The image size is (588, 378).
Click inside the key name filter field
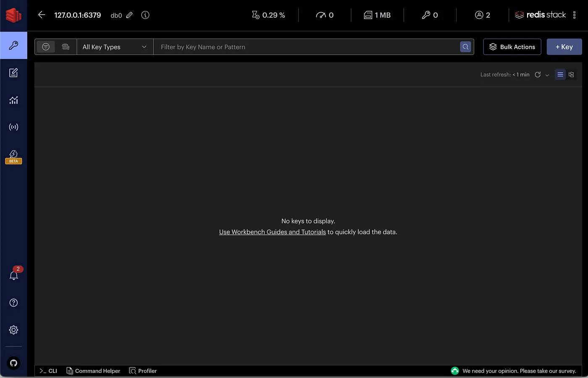(x=294, y=47)
